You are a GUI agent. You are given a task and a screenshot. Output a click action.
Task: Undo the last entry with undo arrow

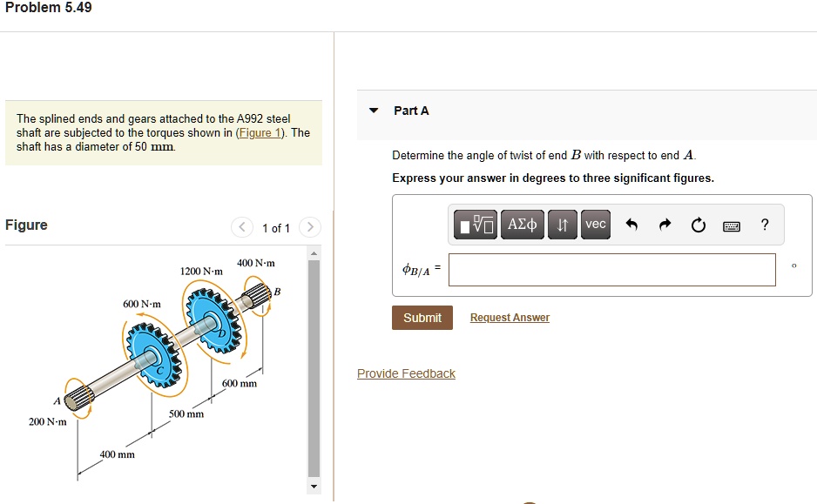point(632,224)
